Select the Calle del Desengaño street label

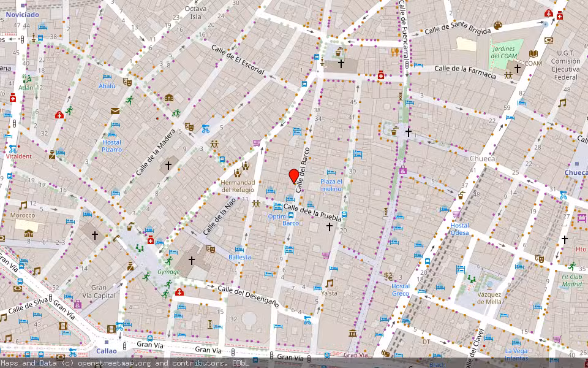(249, 296)
